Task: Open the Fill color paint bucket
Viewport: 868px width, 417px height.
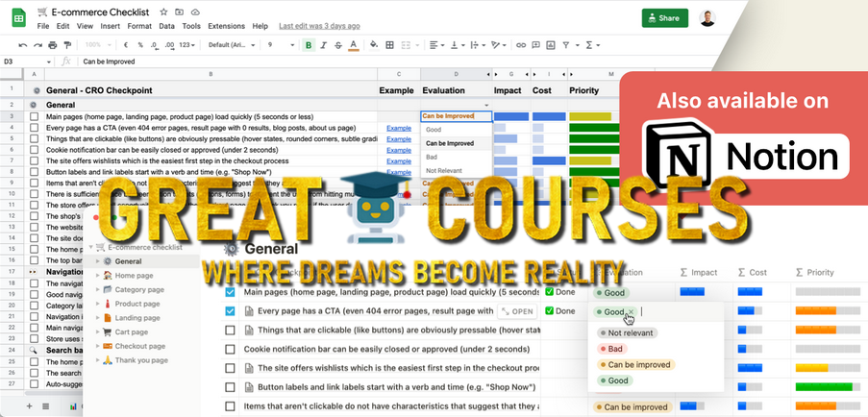Action: [x=374, y=45]
